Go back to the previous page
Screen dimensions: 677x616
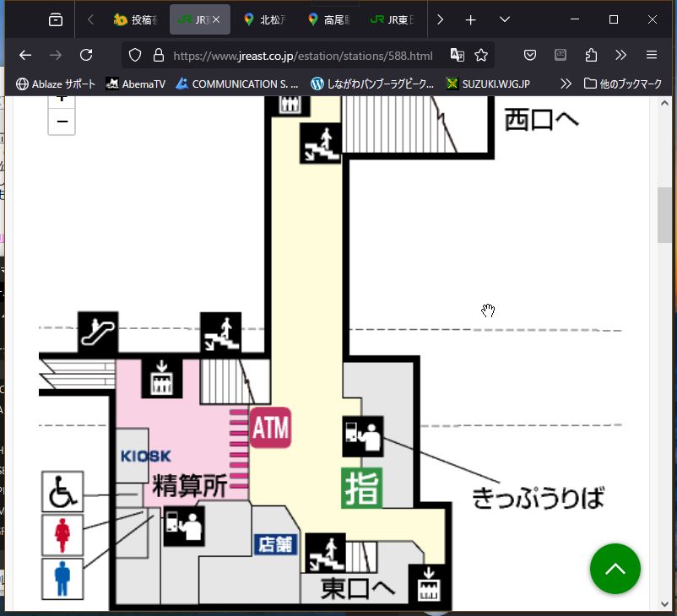[x=25, y=55]
